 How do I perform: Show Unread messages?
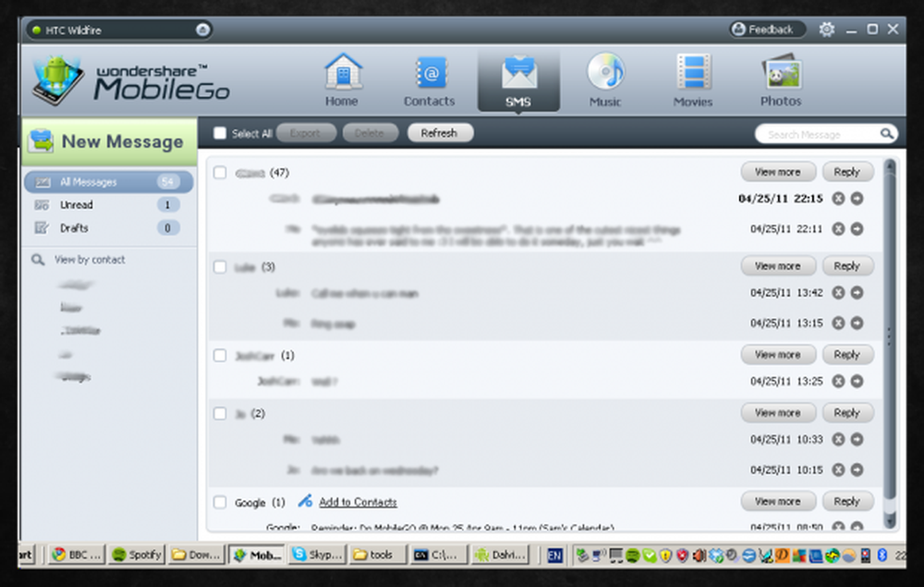coord(108,205)
